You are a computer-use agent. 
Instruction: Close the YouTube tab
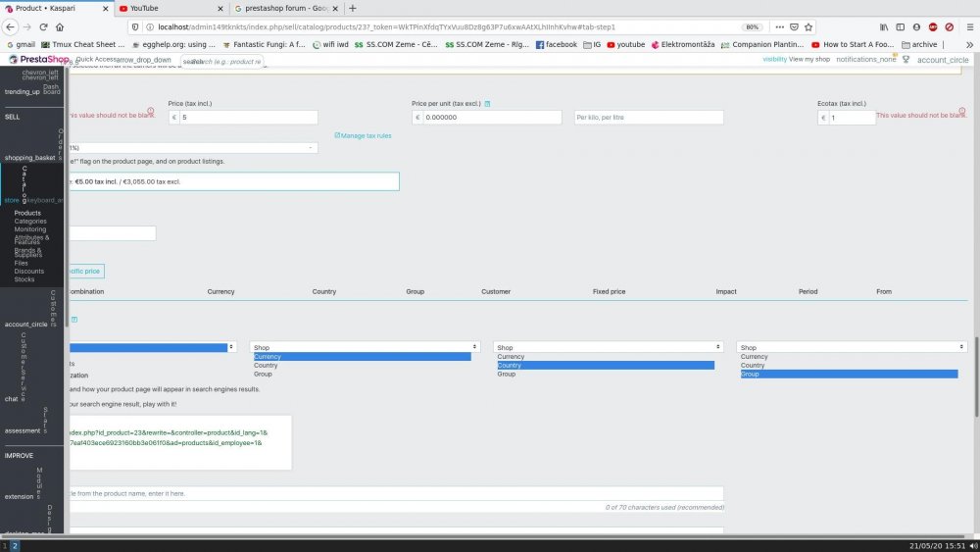click(220, 8)
